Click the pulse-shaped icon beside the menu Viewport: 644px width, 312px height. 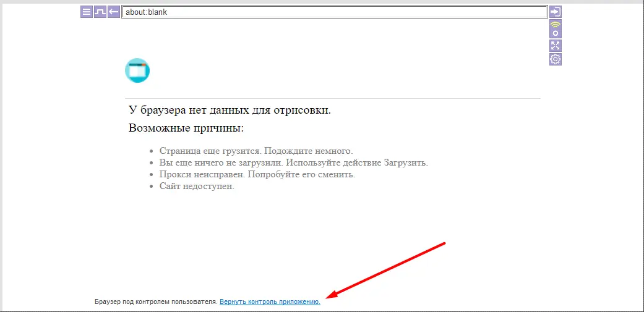tap(100, 12)
